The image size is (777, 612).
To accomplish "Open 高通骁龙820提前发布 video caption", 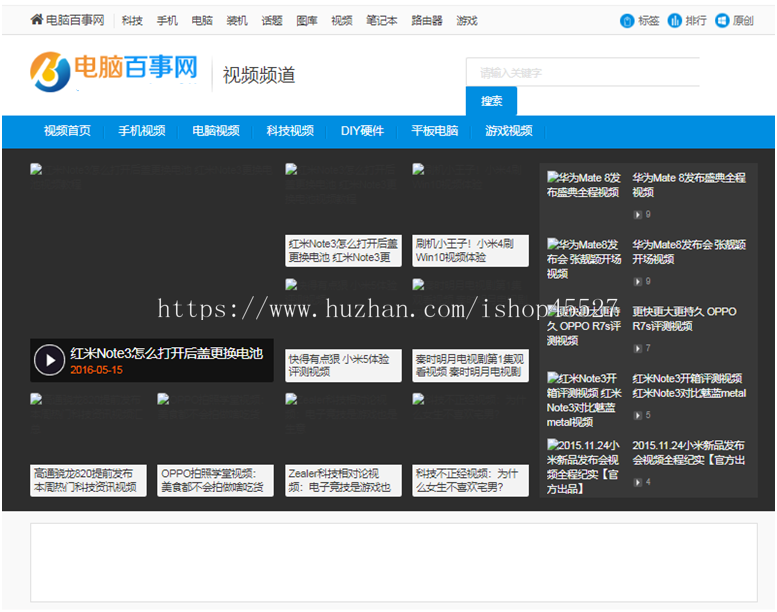I will (88, 481).
